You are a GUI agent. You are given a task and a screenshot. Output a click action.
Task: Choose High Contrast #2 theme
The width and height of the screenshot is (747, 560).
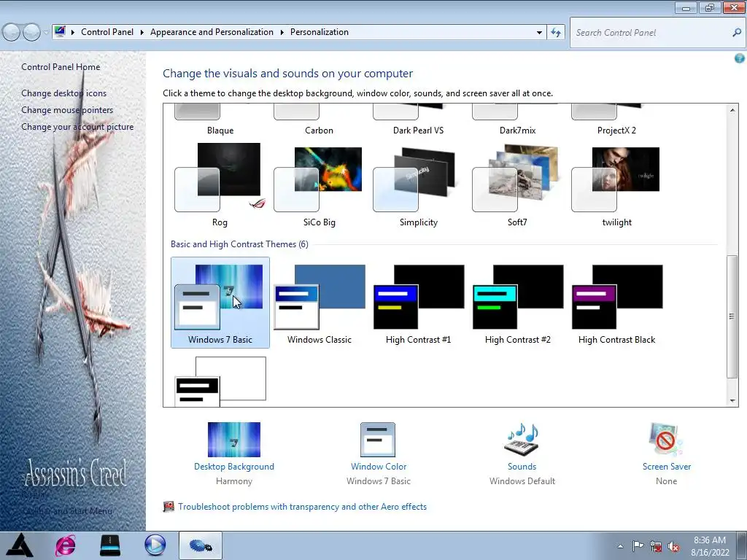coord(517,303)
